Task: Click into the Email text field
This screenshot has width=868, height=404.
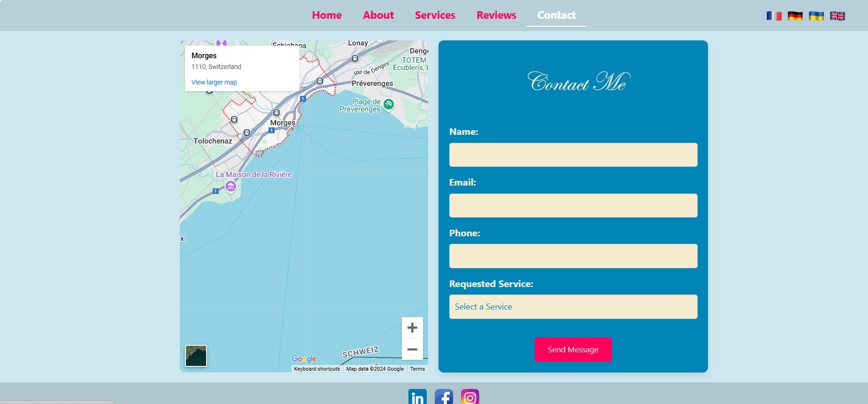Action: [573, 206]
